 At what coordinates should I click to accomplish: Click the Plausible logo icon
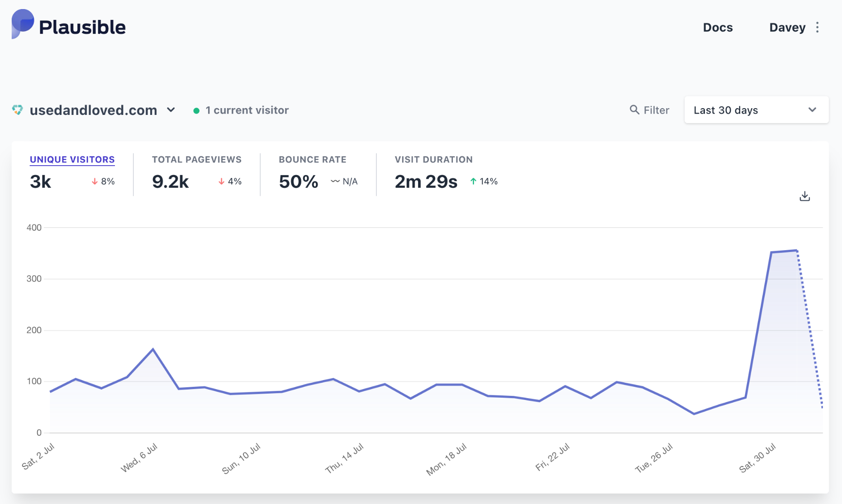pos(23,24)
